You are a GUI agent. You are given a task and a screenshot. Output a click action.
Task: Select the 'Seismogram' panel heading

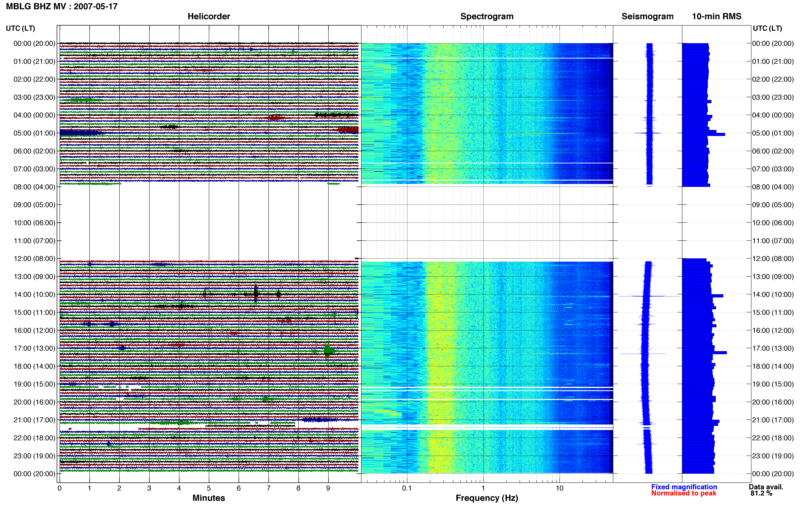point(648,16)
